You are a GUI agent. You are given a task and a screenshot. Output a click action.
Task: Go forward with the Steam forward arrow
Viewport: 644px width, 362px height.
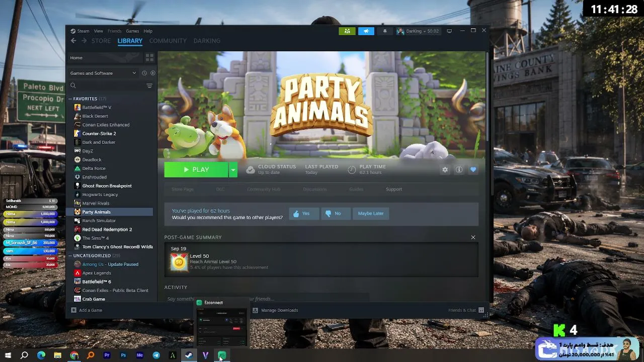point(84,41)
